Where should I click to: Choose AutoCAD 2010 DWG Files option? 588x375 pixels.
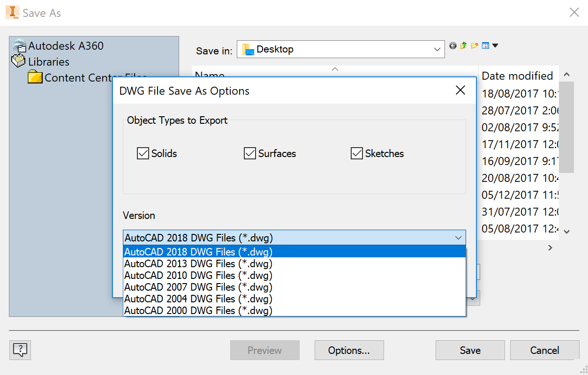click(x=294, y=275)
